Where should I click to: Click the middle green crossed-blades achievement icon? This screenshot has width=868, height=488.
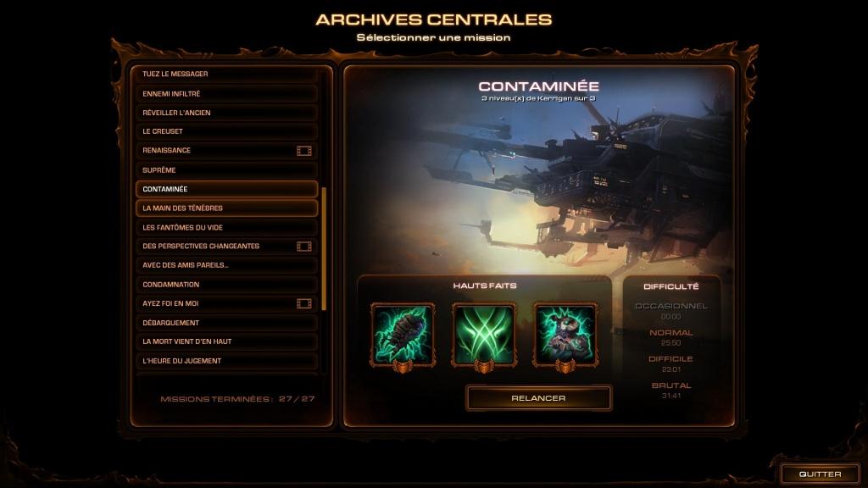(x=484, y=335)
